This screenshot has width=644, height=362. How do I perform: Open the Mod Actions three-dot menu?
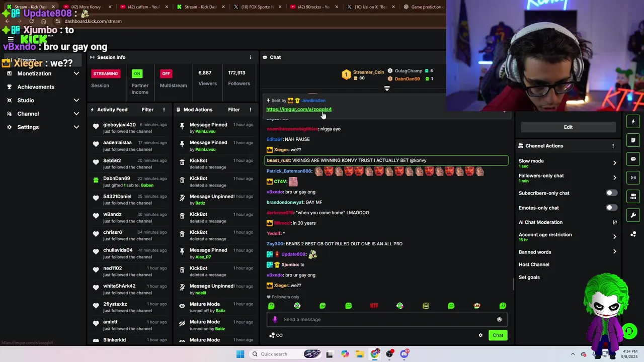[251, 110]
